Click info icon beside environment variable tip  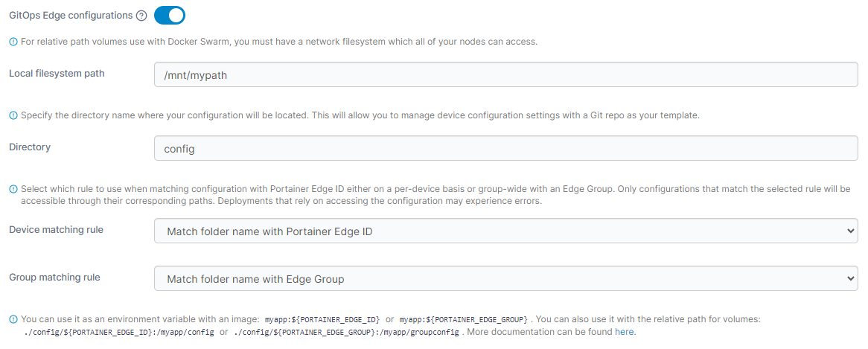point(13,319)
